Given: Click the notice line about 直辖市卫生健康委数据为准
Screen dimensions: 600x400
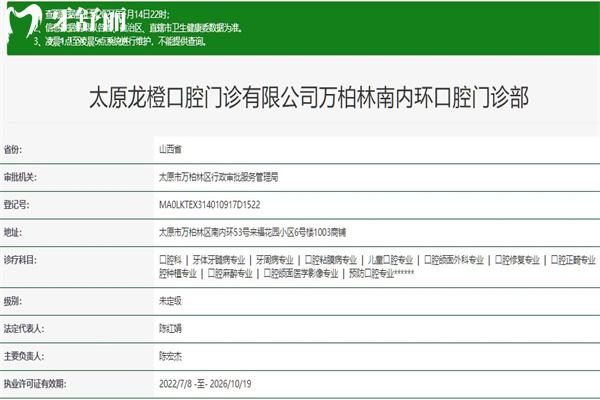Looking at the screenshot, I should click(x=138, y=28).
